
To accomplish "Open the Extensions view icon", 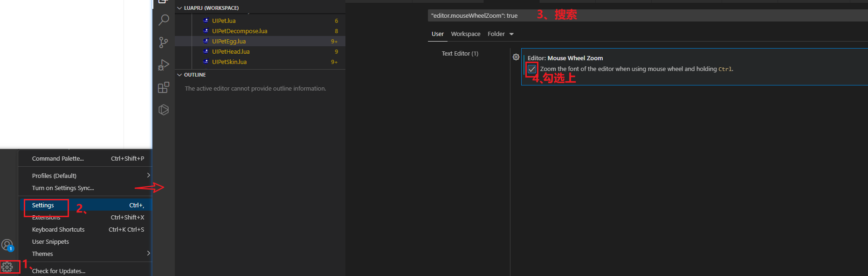I will (x=164, y=87).
